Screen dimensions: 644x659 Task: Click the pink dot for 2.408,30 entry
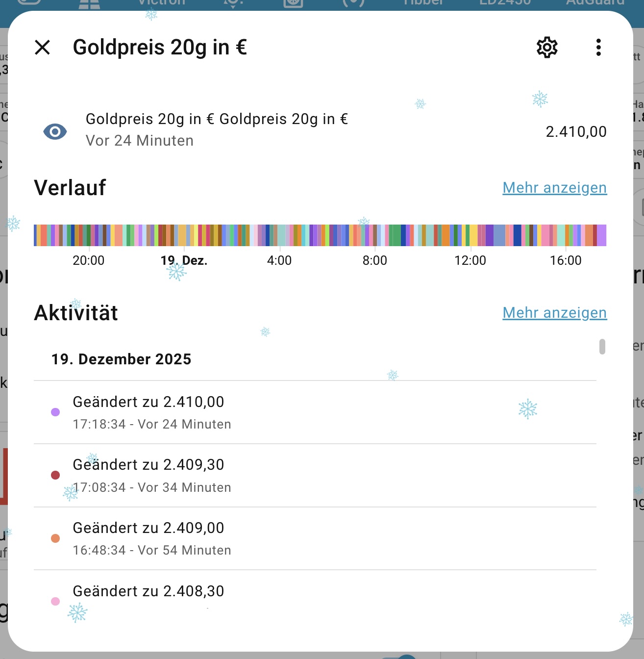(55, 601)
